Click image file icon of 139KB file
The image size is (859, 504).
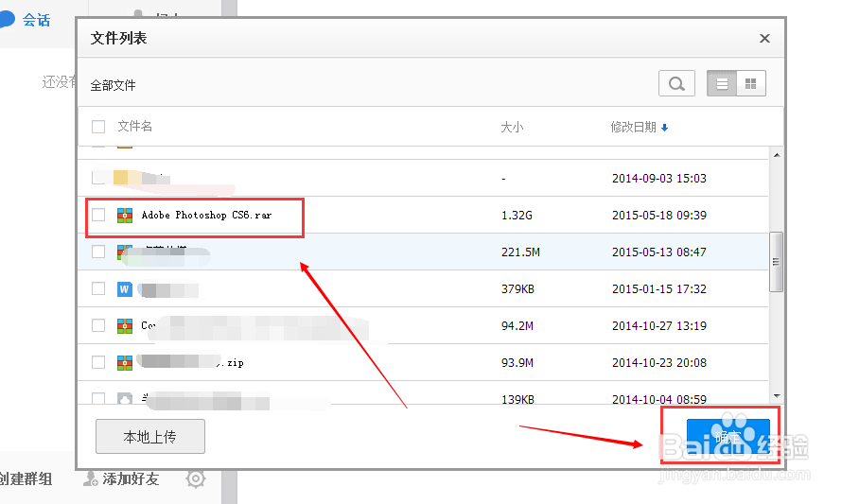[125, 398]
